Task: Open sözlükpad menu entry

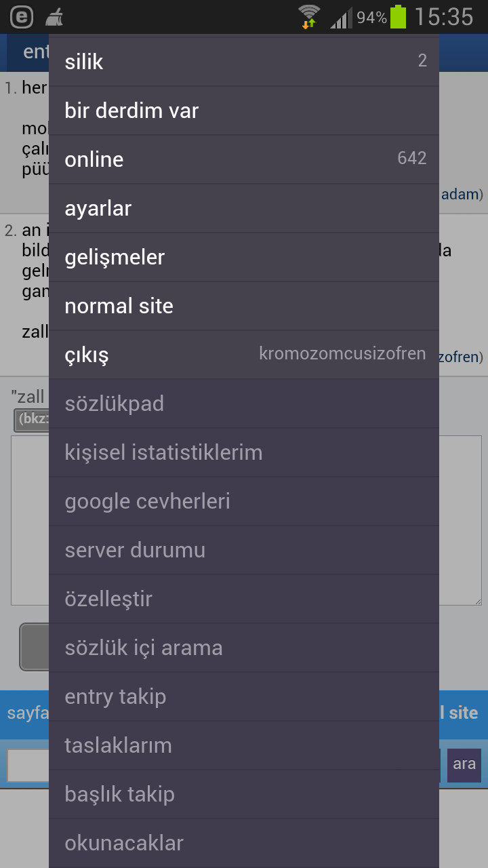Action: coord(244,403)
